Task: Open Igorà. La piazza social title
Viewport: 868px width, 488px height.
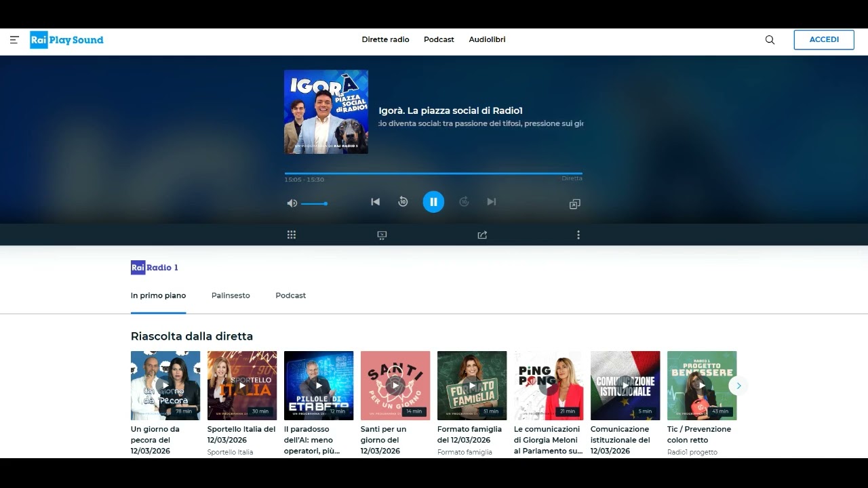Action: pos(450,110)
